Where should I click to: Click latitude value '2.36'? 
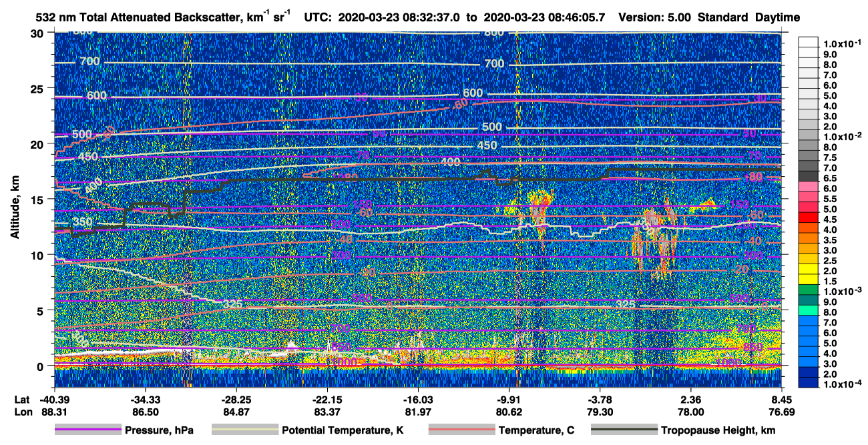pos(691,400)
